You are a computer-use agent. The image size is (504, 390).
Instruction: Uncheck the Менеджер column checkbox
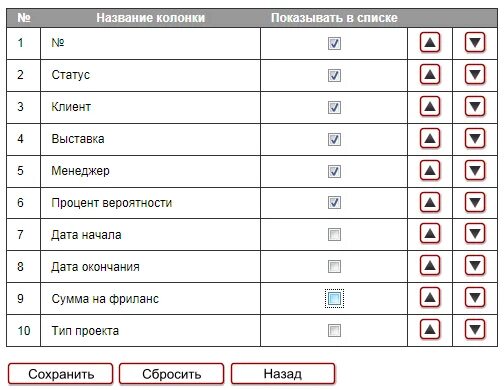coord(334,171)
